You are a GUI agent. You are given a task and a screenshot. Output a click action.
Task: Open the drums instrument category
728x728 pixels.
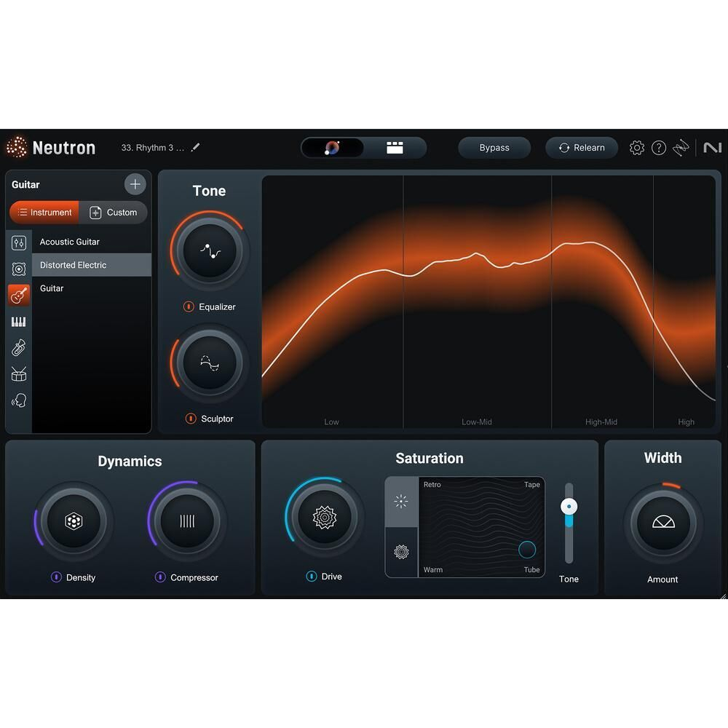[x=19, y=373]
